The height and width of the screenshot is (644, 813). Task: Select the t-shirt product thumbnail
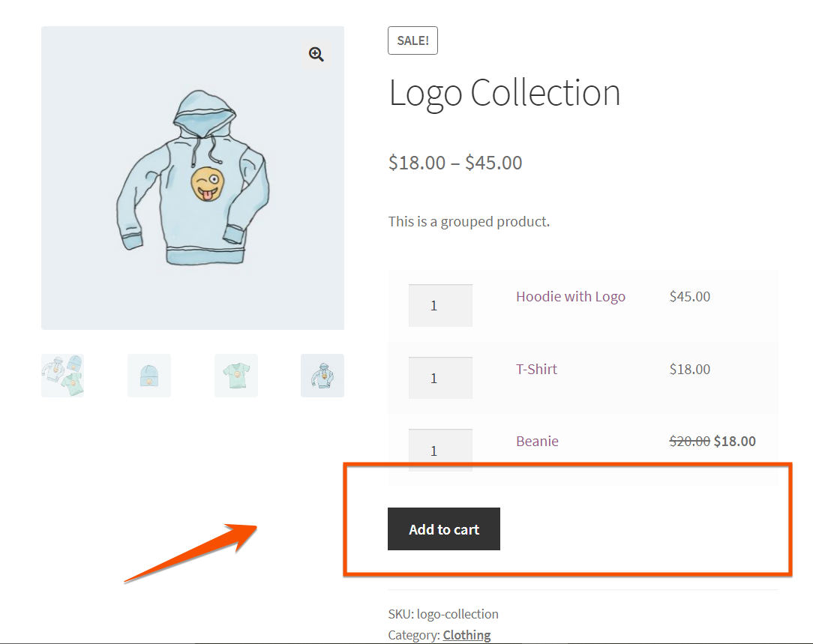coord(235,375)
